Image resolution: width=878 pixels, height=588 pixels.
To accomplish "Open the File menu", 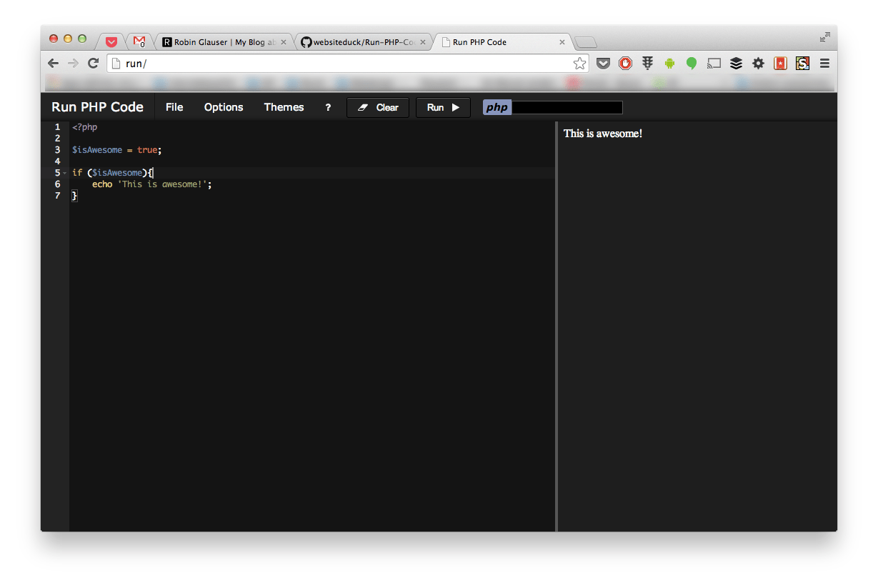I will point(174,107).
